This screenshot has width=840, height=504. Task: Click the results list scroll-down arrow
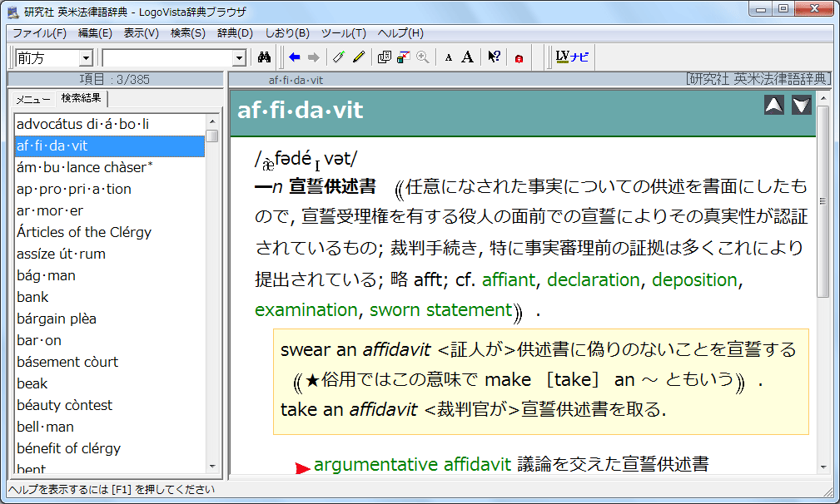pyautogui.click(x=212, y=467)
